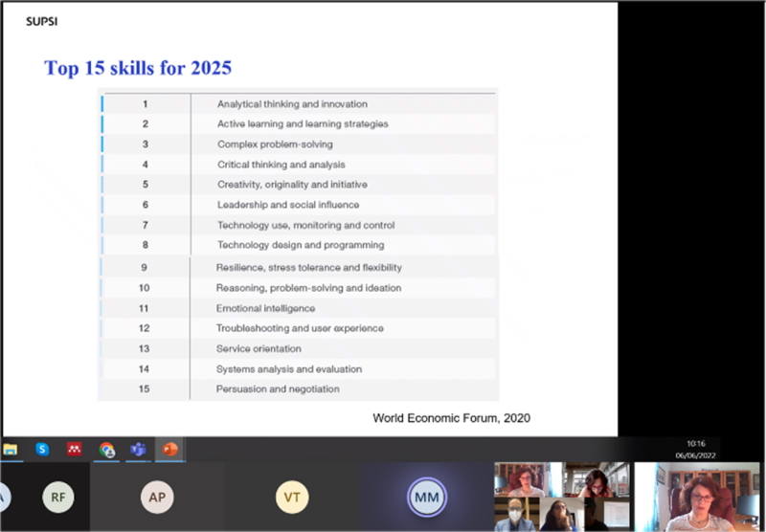
Task: Click the 'Persuasion and negotiation' row
Action: [278, 388]
